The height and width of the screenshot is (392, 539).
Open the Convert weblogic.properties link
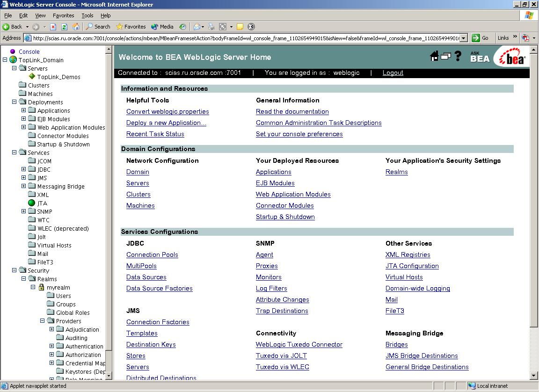(x=168, y=112)
